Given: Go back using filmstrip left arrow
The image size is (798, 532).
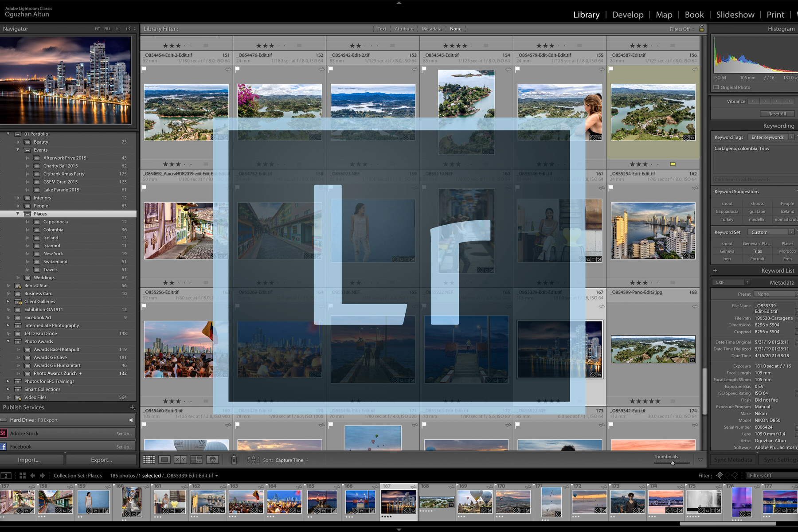Looking at the screenshot, I should [33, 476].
